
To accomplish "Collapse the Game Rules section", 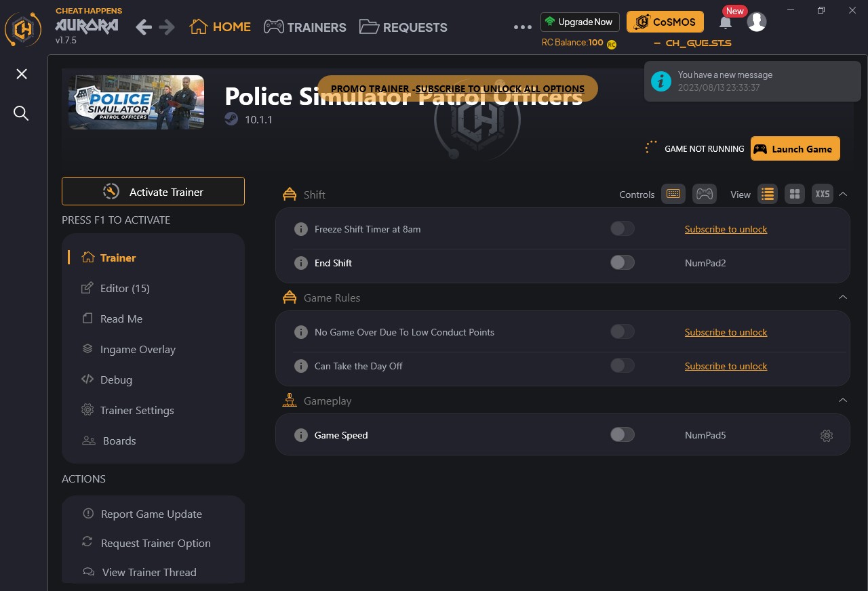I will point(843,297).
